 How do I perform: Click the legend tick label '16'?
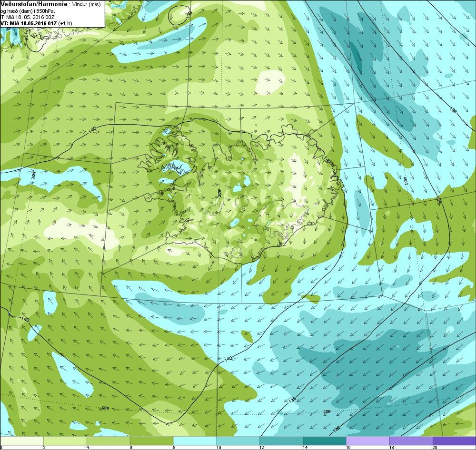pyautogui.click(x=348, y=447)
